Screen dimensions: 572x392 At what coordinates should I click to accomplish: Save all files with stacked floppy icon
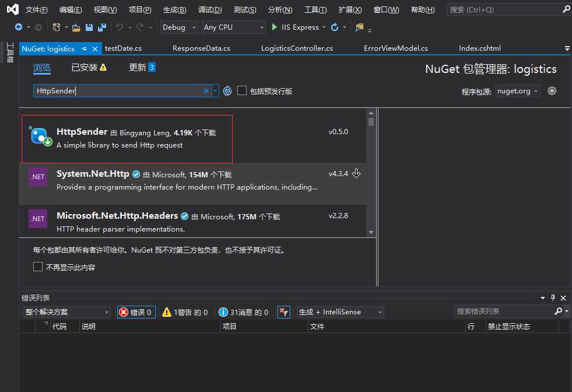[102, 27]
